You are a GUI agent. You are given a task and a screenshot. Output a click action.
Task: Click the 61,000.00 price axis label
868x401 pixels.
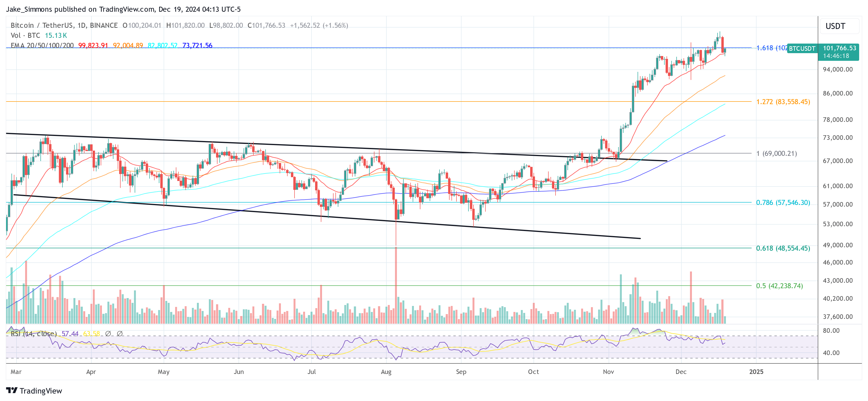[x=838, y=186]
